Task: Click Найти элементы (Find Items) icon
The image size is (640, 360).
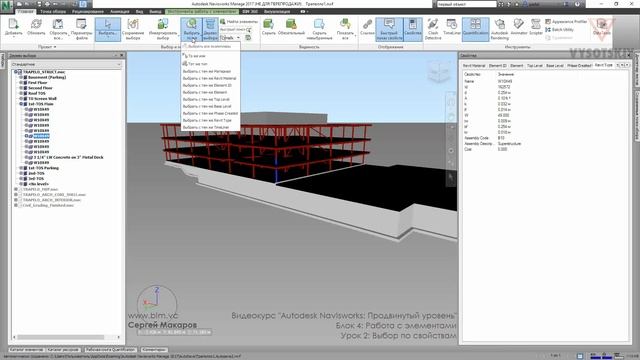Action: (223, 22)
